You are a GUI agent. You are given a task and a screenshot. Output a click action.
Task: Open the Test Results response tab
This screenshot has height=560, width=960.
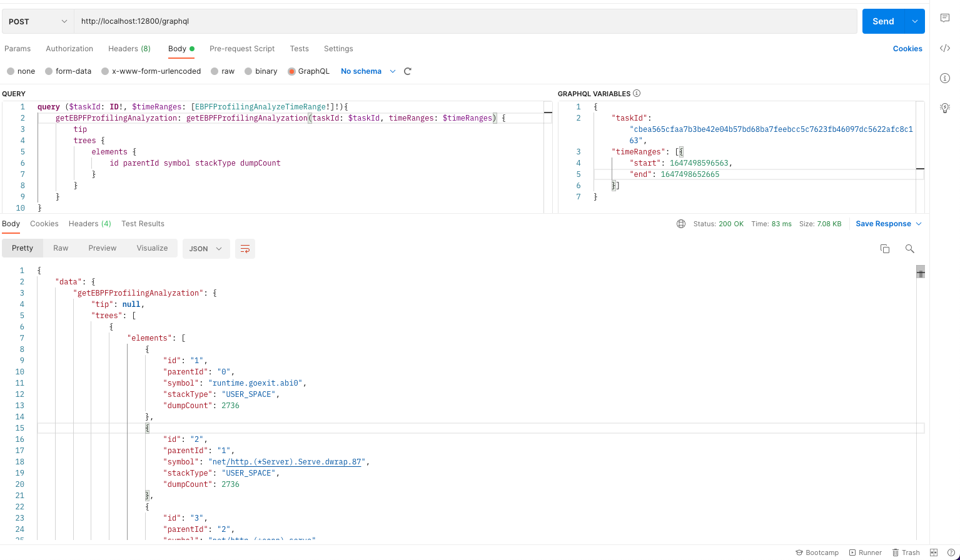[x=143, y=224]
